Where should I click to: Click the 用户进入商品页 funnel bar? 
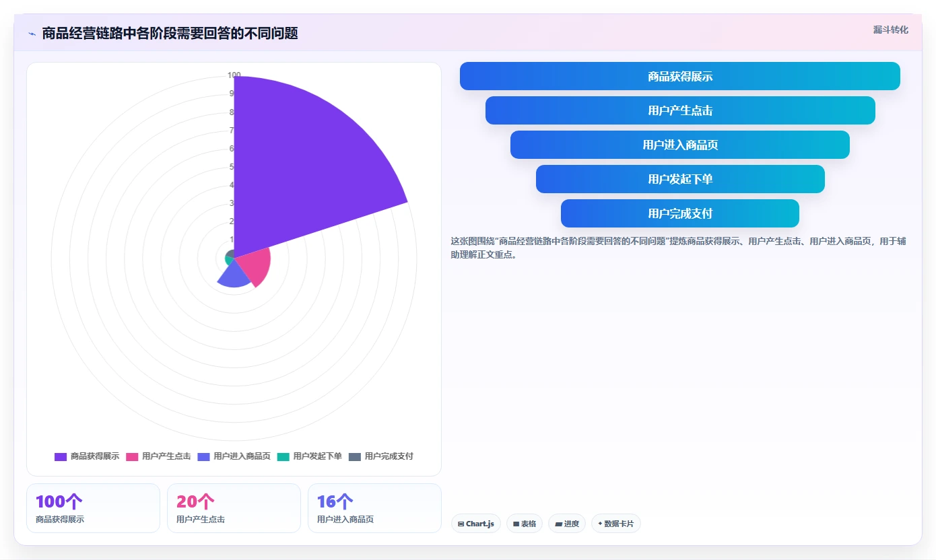point(680,145)
